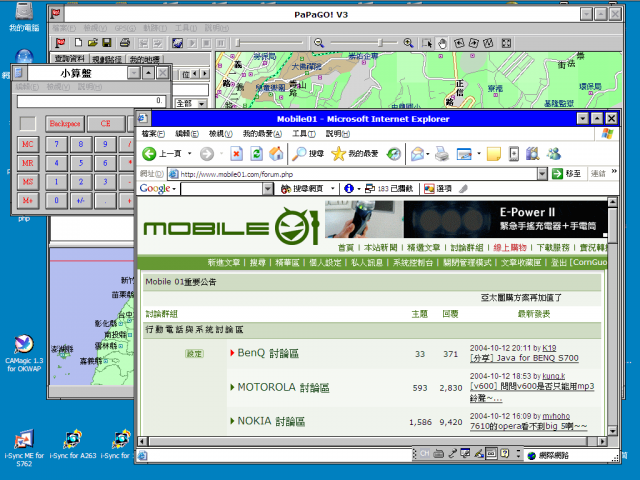Click the IE Edit page icon
The image size is (640, 480).
click(464, 154)
